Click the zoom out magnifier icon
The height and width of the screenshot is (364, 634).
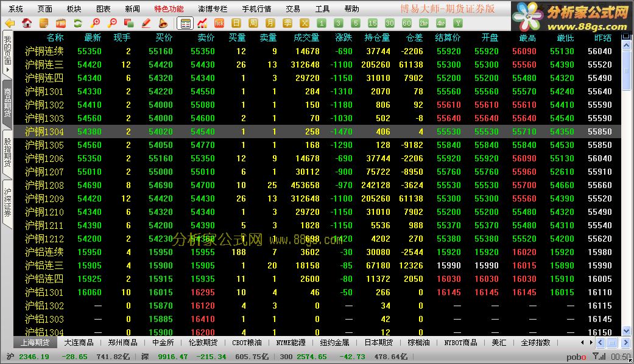point(112,23)
